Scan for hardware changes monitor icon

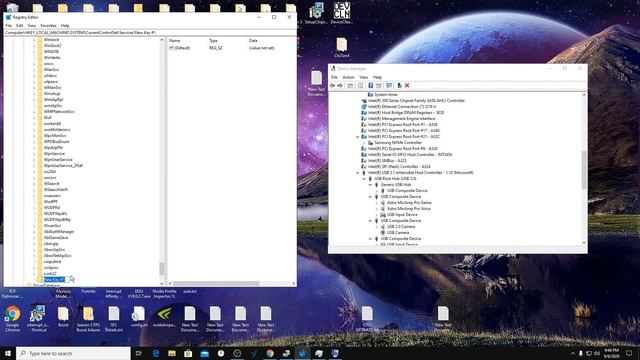click(x=389, y=85)
